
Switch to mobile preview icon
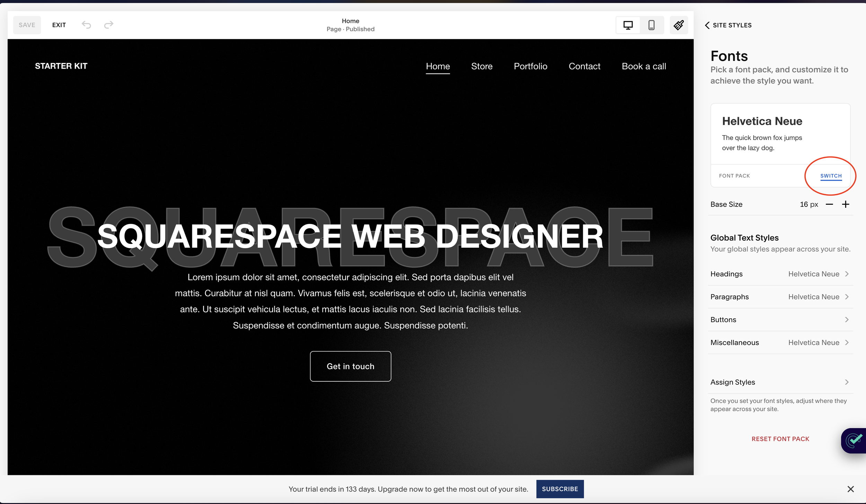point(651,25)
